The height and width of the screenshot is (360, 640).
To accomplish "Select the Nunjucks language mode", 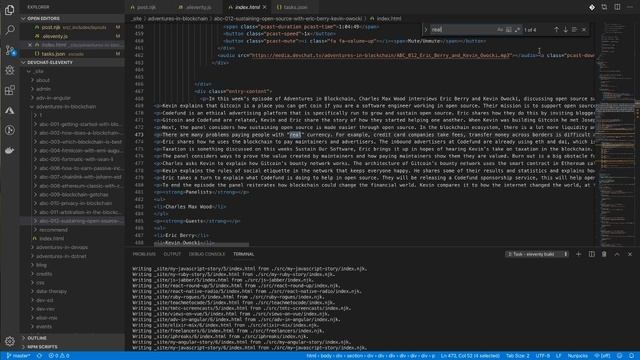I will (x=578, y=356).
